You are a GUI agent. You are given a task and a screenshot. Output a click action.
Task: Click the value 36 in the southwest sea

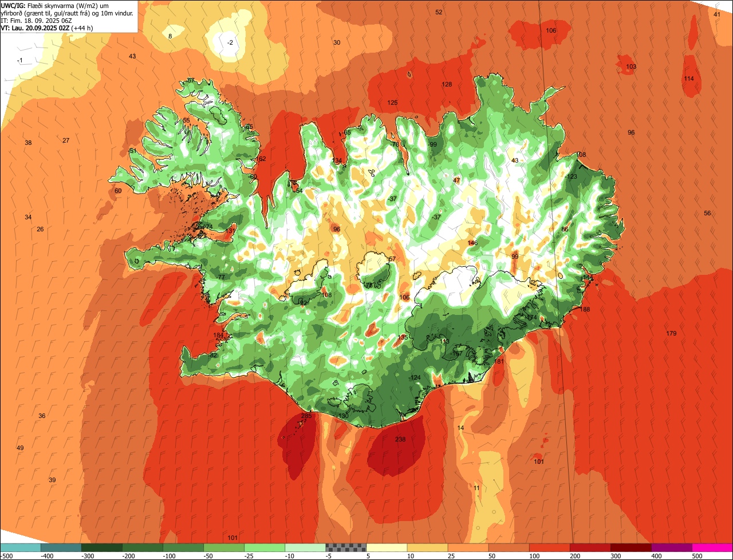point(42,416)
